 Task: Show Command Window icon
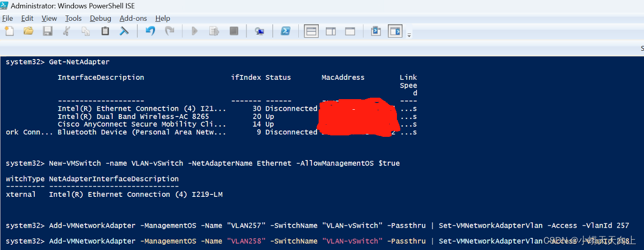click(x=376, y=31)
